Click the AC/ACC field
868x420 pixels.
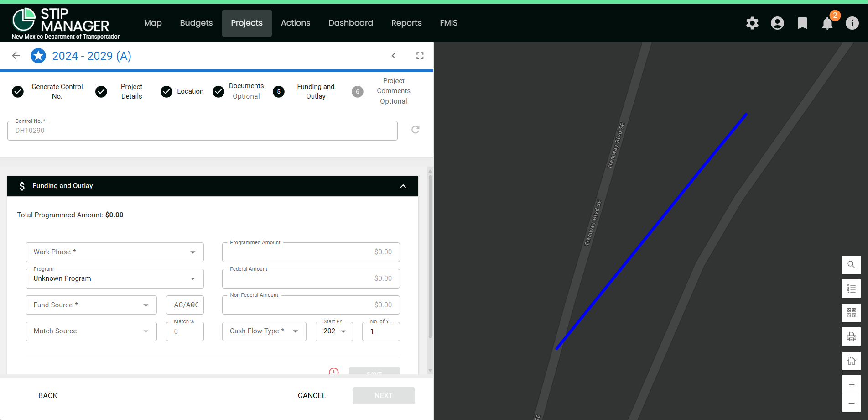click(185, 305)
